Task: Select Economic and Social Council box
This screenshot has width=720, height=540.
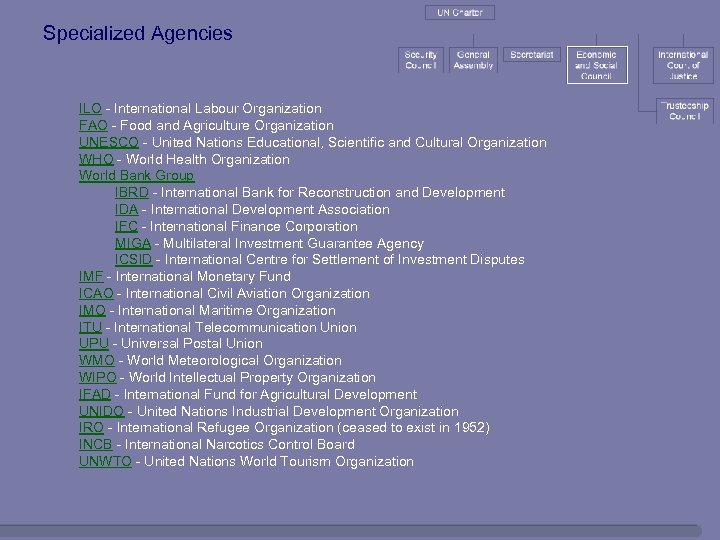Action: pyautogui.click(x=597, y=65)
